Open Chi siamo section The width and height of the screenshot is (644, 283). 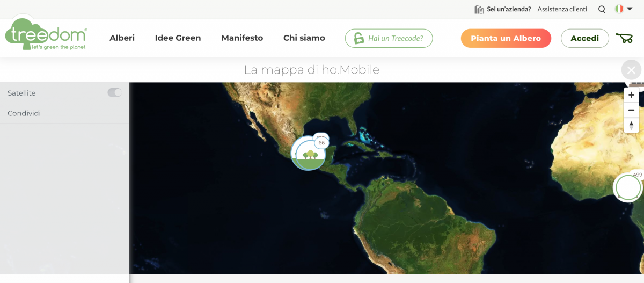[x=304, y=38]
